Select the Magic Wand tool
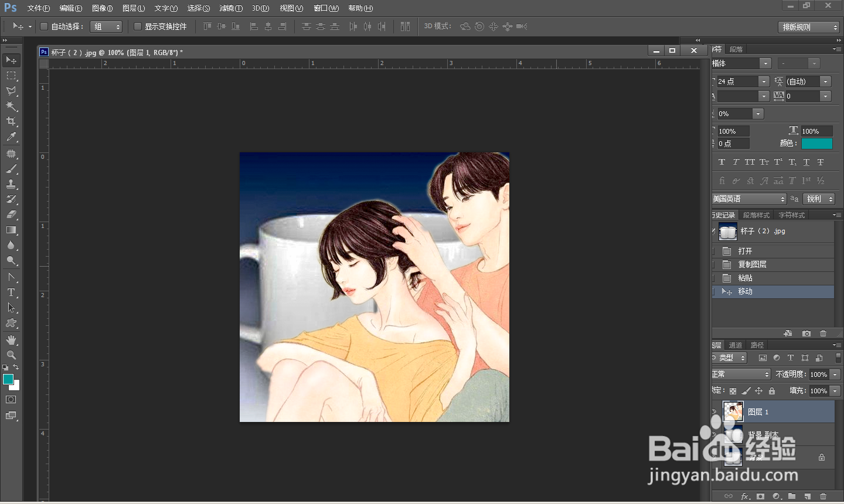The image size is (844, 504). [11, 106]
